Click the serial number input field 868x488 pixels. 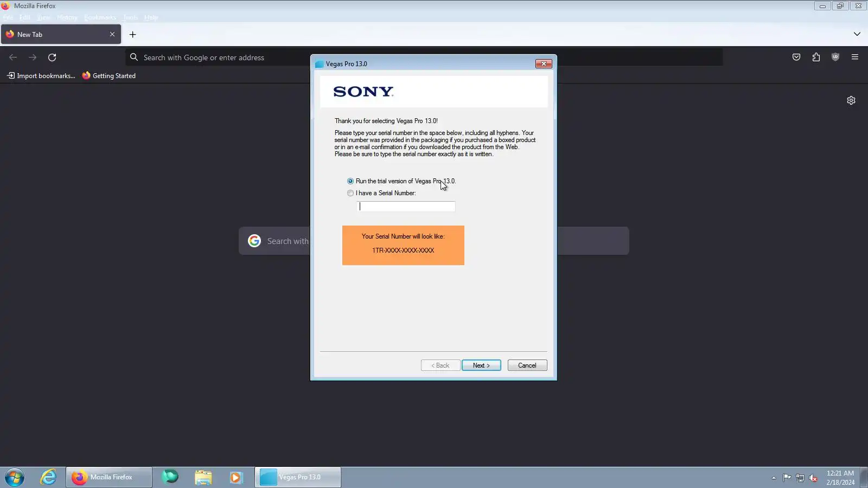tap(406, 207)
